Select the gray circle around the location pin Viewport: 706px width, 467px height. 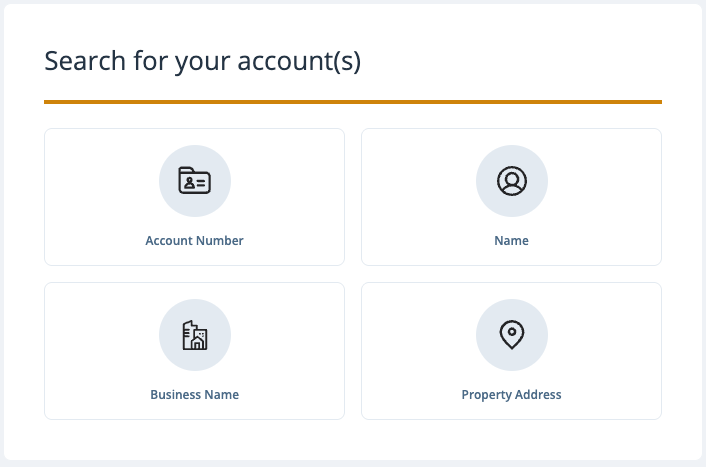click(x=512, y=335)
